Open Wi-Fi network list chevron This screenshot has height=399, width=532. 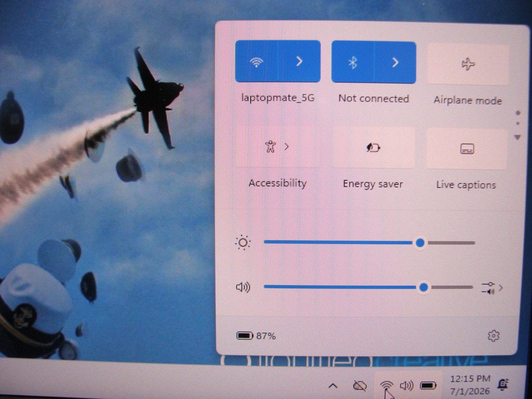click(x=299, y=62)
